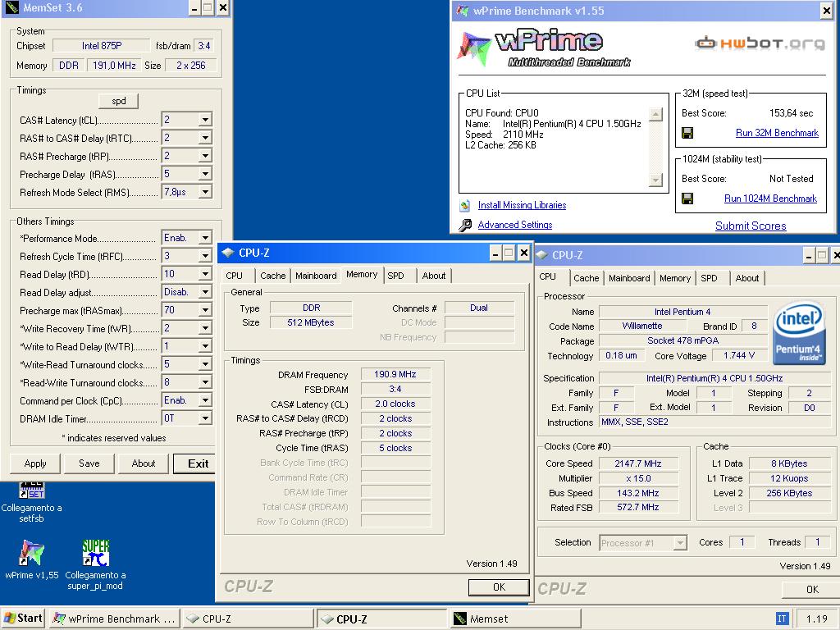Click the wPrime Benchmark title bar icon
This screenshot has width=840, height=630.
point(461,10)
